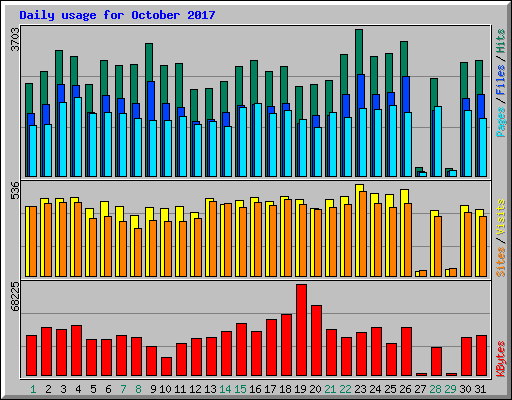Click the 3703 axis value
This screenshot has width=512, height=400.
[16, 39]
